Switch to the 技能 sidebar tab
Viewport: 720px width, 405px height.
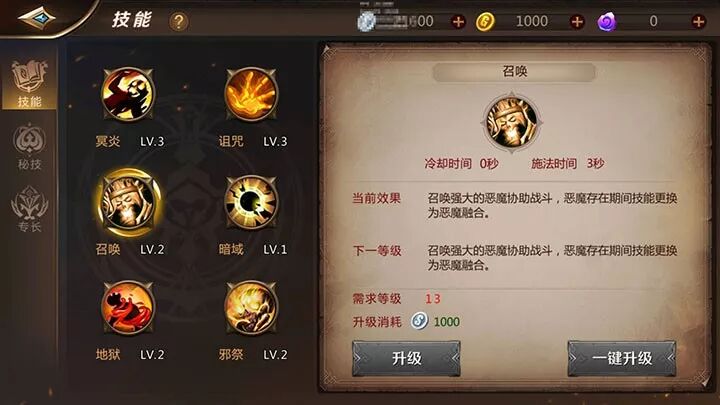tap(29, 84)
